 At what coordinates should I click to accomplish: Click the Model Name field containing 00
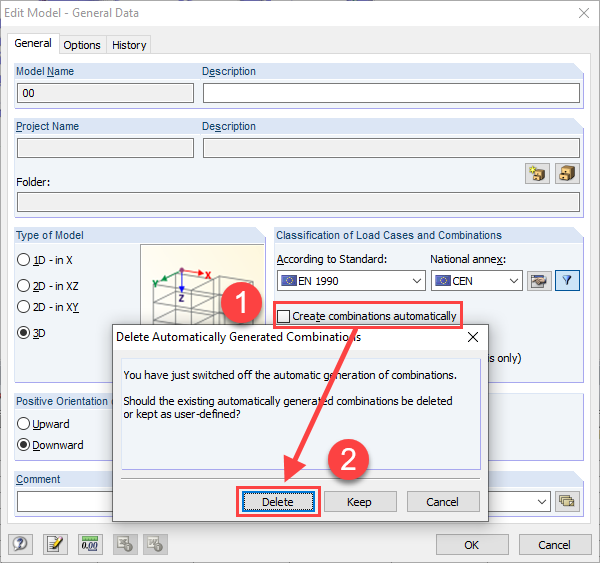(x=105, y=93)
